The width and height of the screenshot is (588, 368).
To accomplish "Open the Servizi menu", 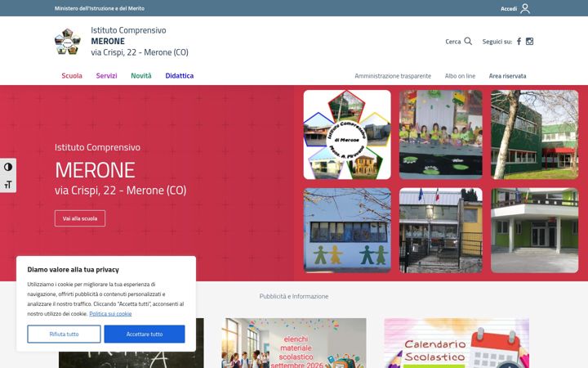I will 106,76.
